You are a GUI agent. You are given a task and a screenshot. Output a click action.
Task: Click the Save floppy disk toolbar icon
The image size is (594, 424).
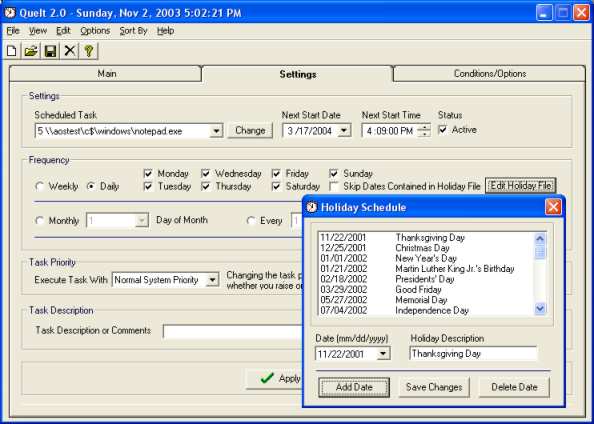(x=50, y=51)
